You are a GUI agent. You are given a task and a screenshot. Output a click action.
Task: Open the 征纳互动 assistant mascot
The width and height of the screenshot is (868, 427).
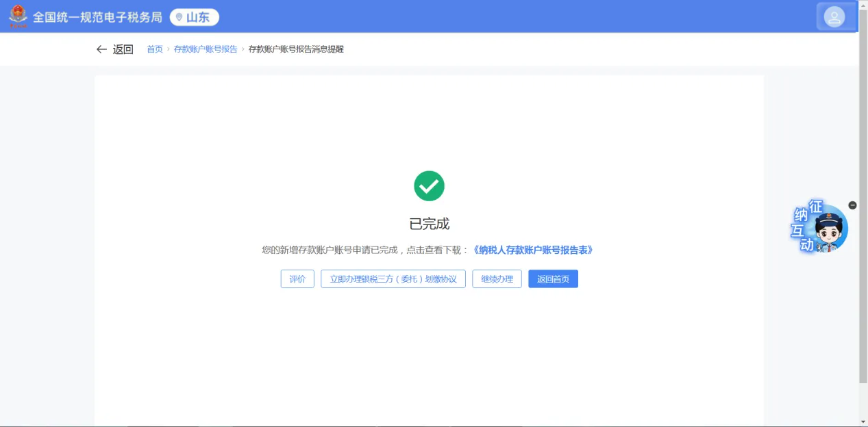tap(819, 227)
